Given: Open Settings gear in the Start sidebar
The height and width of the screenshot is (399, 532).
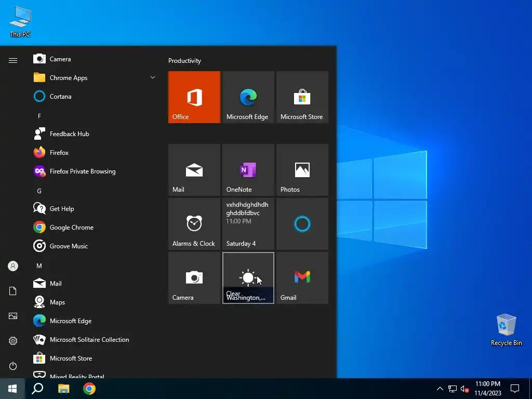Looking at the screenshot, I should pyautogui.click(x=13, y=341).
